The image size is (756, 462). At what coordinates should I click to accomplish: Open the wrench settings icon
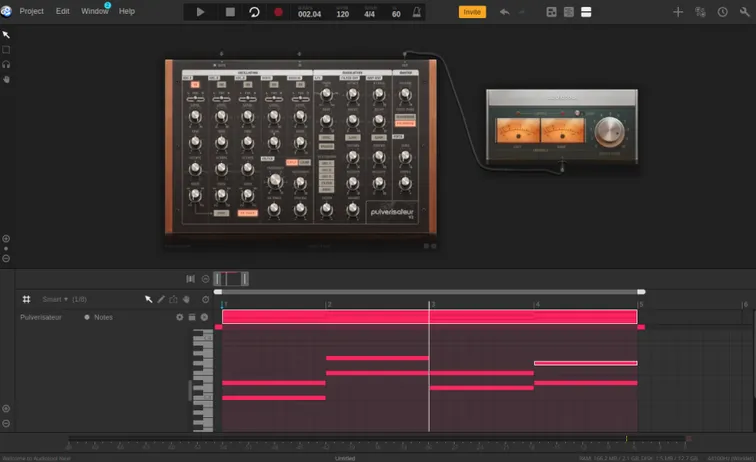point(745,12)
